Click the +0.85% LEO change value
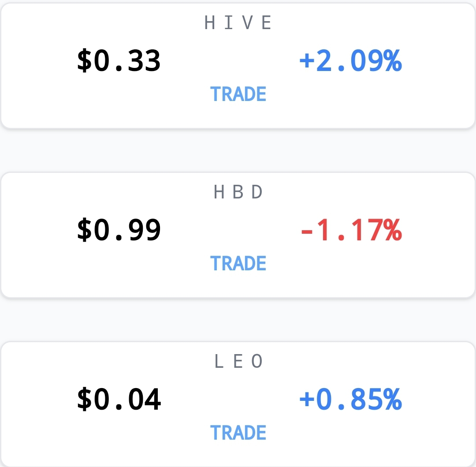 [x=351, y=399]
